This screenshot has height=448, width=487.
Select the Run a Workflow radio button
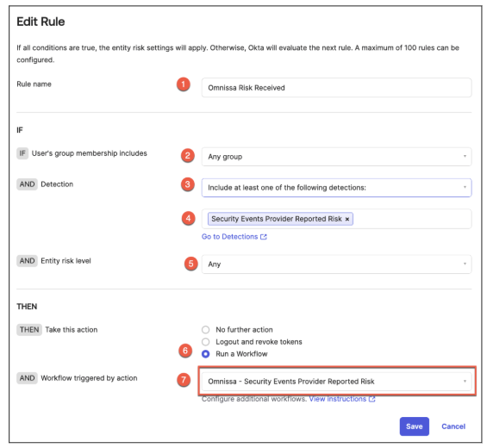[x=206, y=354]
